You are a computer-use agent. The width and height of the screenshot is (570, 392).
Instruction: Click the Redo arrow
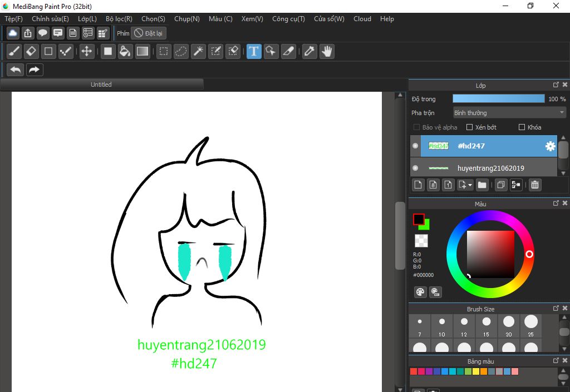(x=34, y=70)
